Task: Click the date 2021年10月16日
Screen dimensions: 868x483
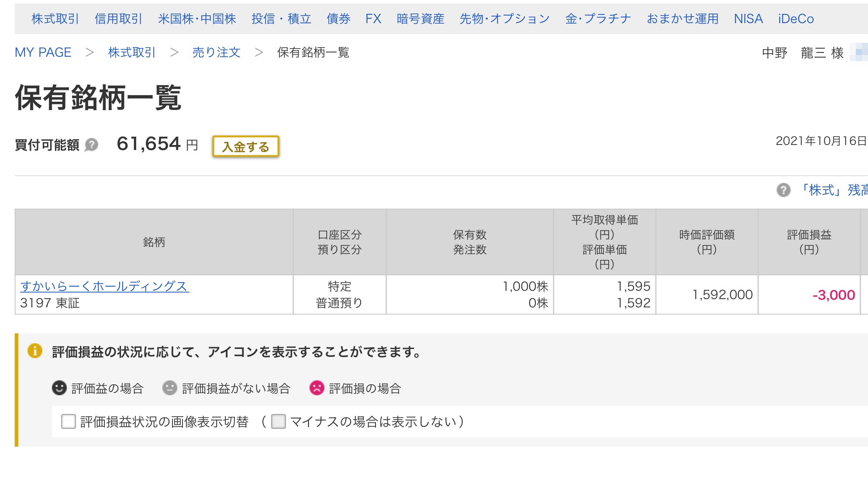Action: pyautogui.click(x=821, y=141)
